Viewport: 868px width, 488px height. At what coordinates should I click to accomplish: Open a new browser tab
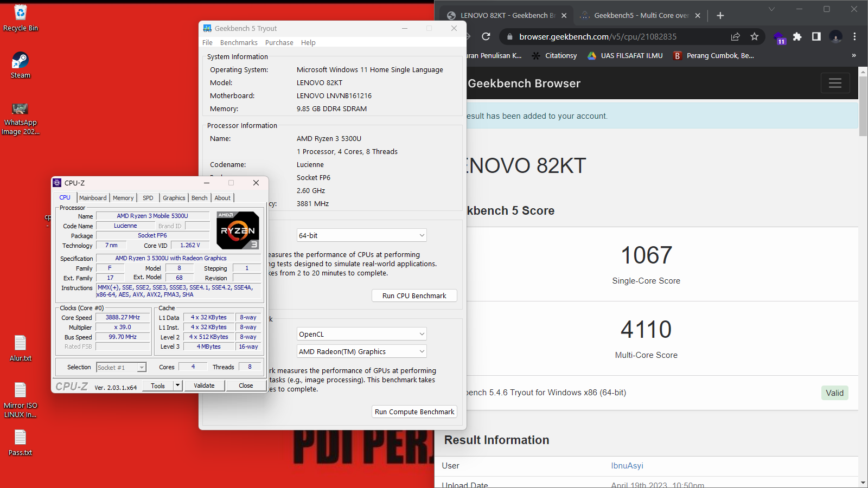pyautogui.click(x=720, y=16)
